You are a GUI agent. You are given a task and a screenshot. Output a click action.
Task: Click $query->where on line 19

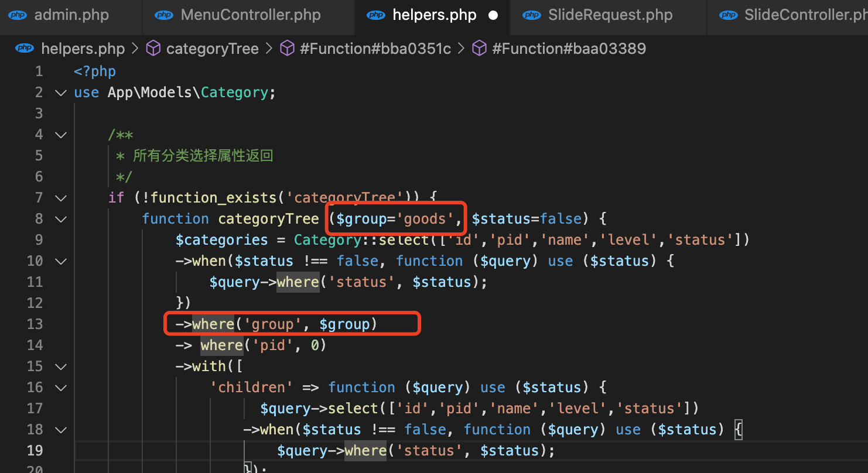click(332, 451)
